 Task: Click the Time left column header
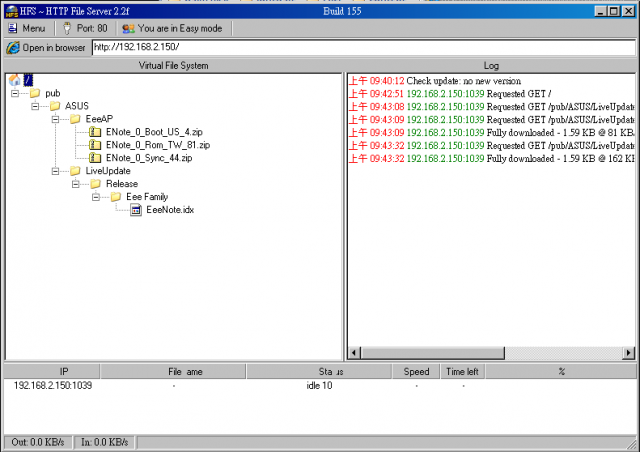click(462, 372)
